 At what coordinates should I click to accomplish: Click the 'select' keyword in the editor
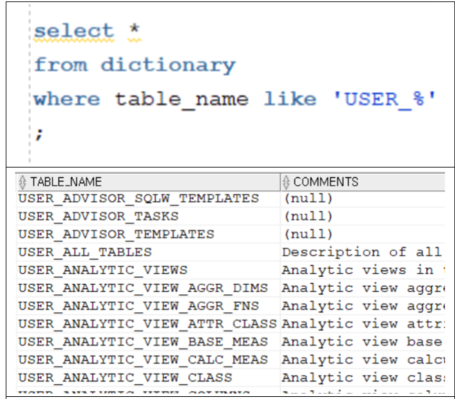[74, 31]
